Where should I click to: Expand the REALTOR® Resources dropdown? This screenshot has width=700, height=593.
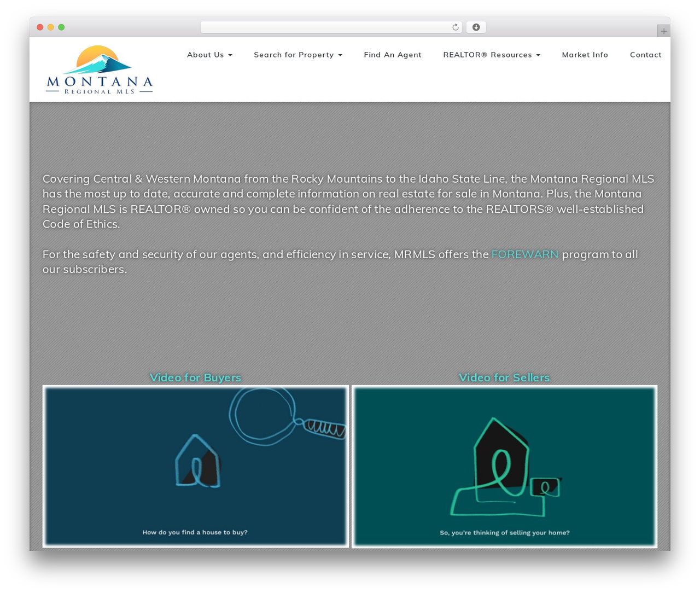pyautogui.click(x=492, y=55)
